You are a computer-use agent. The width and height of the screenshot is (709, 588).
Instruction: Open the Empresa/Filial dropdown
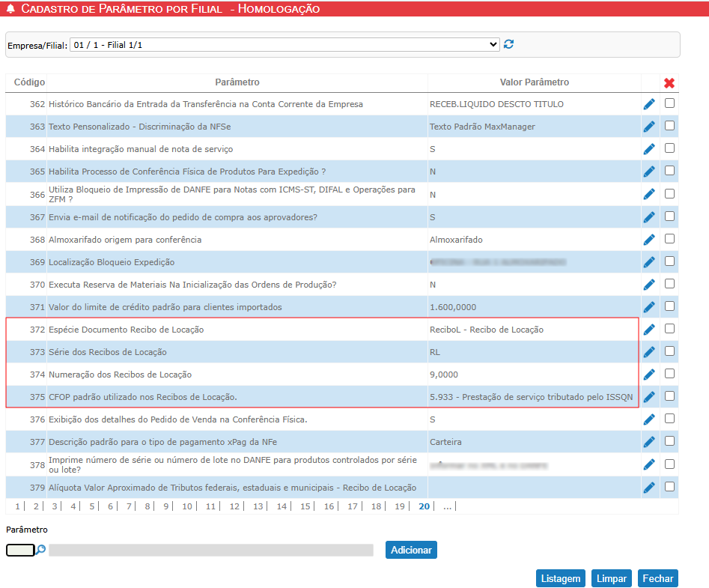284,45
